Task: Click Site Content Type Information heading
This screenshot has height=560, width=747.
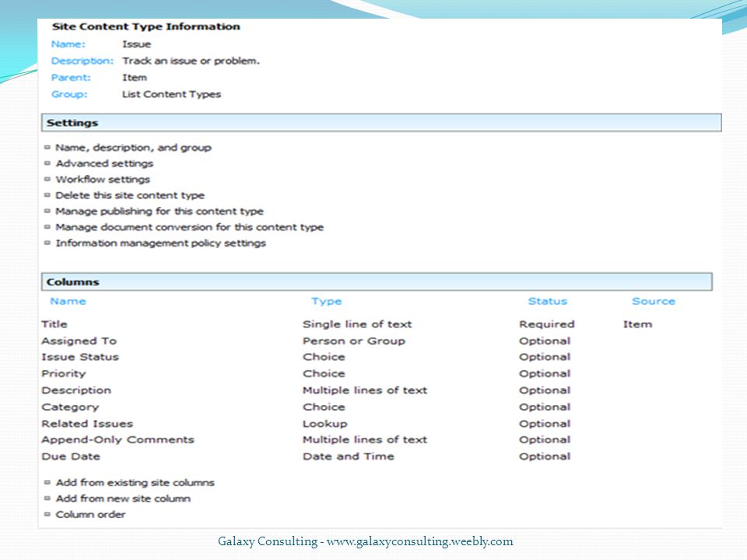Action: (146, 26)
